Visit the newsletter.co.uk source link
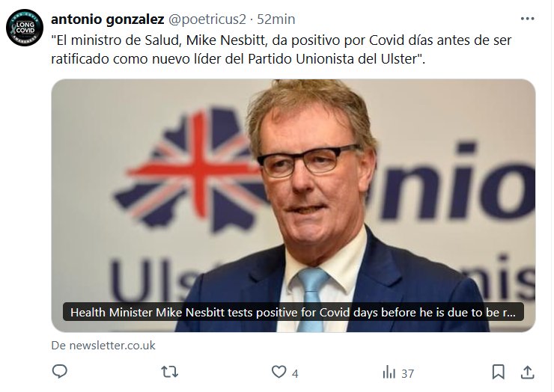 [103, 346]
